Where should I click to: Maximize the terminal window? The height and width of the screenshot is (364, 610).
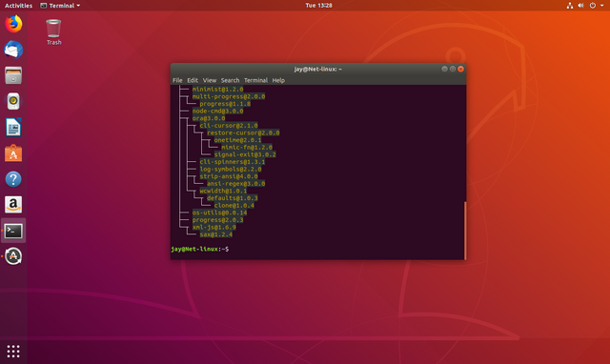click(x=453, y=69)
